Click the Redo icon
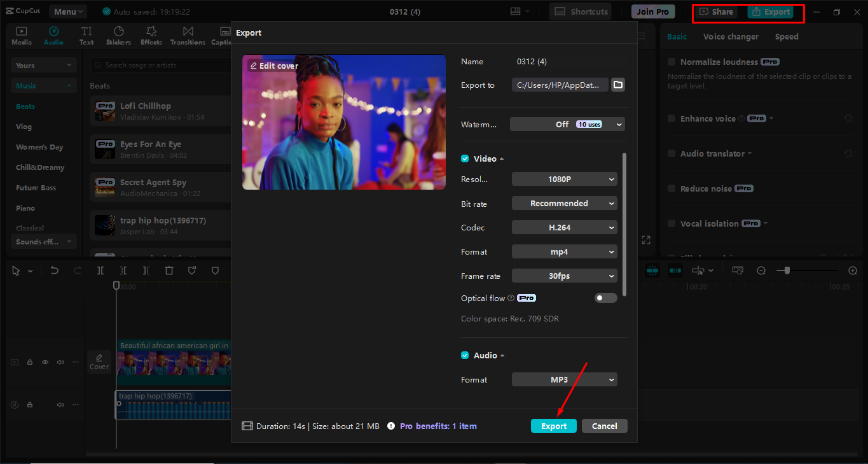 pyautogui.click(x=78, y=270)
